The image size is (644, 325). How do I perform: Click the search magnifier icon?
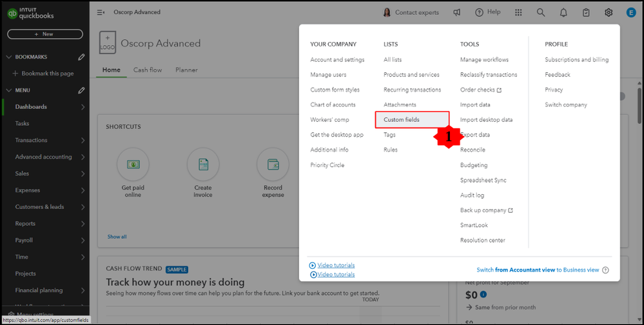[541, 13]
